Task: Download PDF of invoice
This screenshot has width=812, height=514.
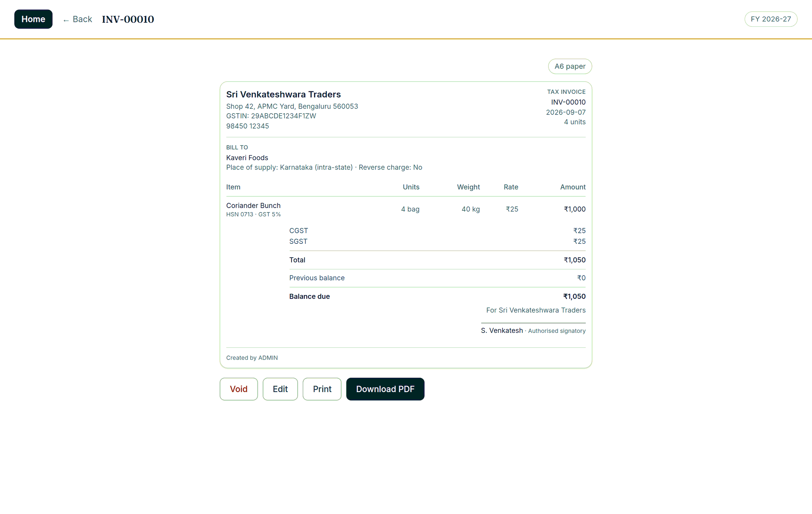Action: point(385,389)
